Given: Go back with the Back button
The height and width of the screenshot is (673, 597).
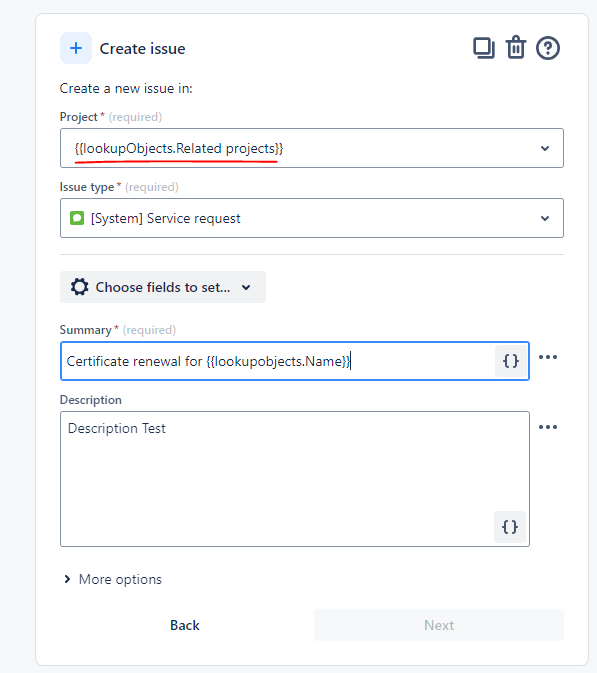Looking at the screenshot, I should [x=185, y=625].
